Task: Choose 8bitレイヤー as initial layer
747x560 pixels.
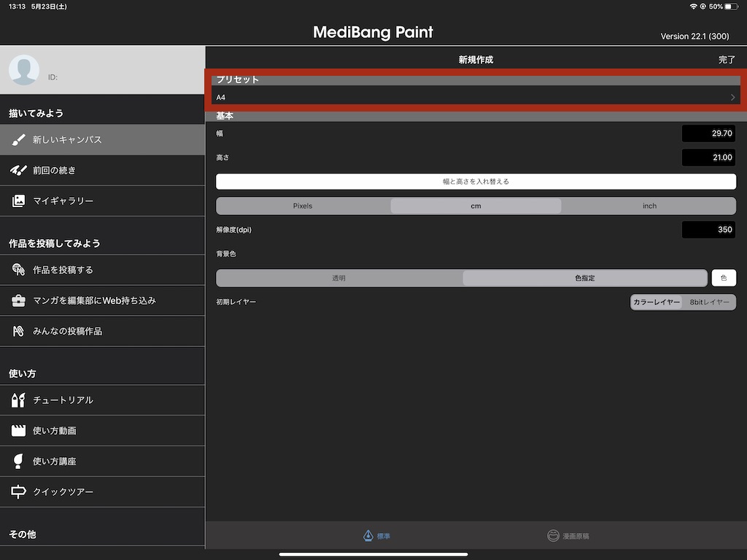Action: [709, 302]
